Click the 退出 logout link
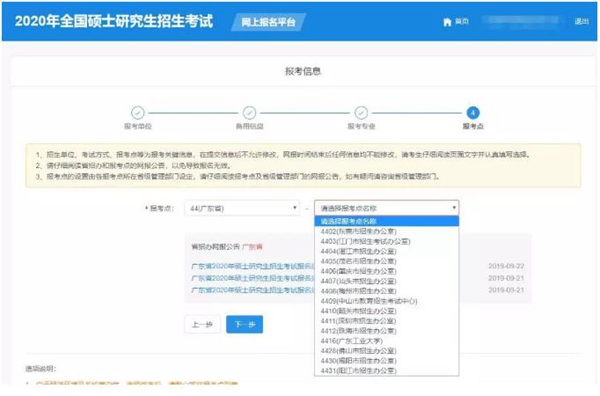600x396 pixels. tap(581, 21)
